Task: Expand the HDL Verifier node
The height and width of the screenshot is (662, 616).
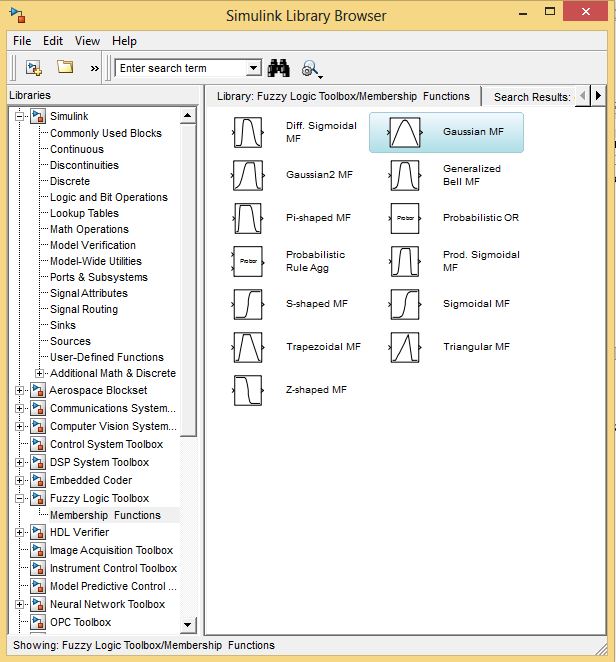Action: coord(19,532)
